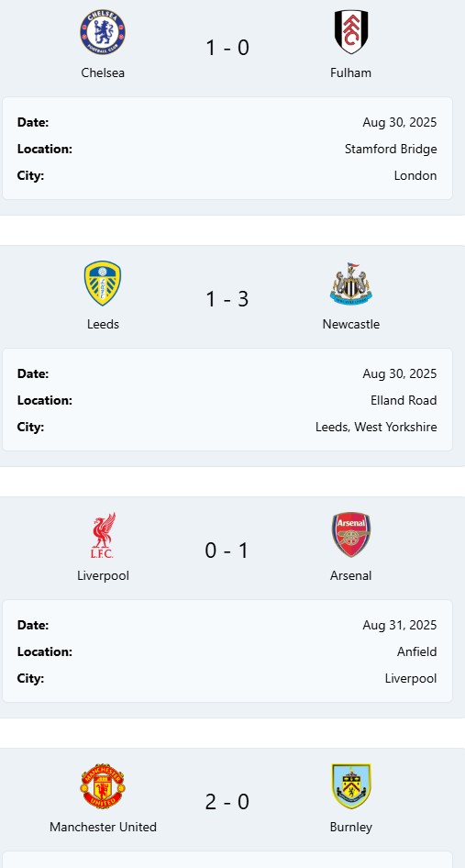465x868 pixels.
Task: Click the Arsenal team name
Action: (x=351, y=575)
